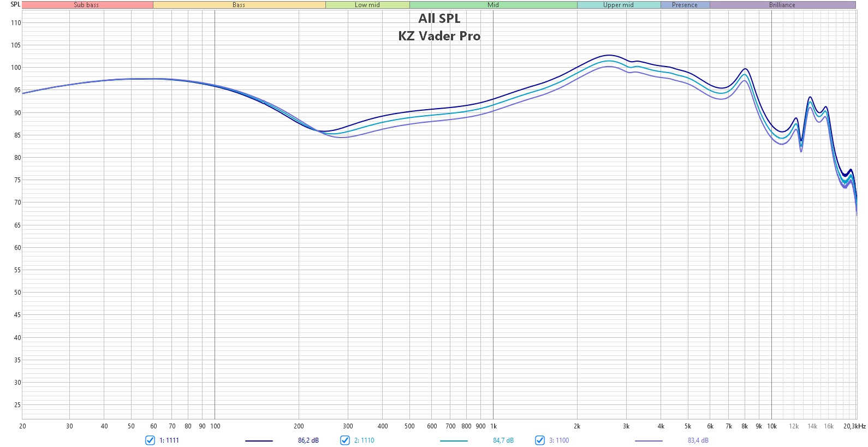Click the SPL axis label
The width and height of the screenshot is (868, 447).
(15, 4)
